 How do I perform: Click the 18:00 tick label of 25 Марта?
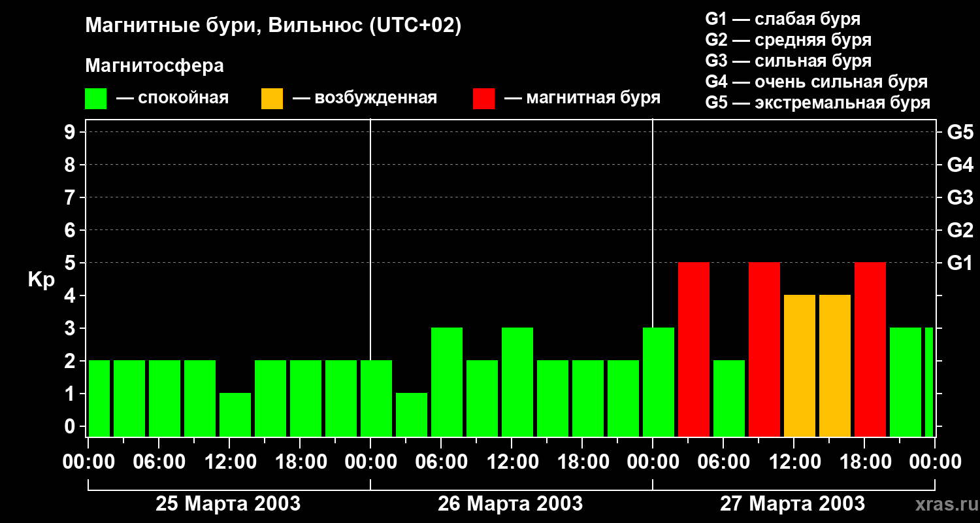tap(300, 462)
